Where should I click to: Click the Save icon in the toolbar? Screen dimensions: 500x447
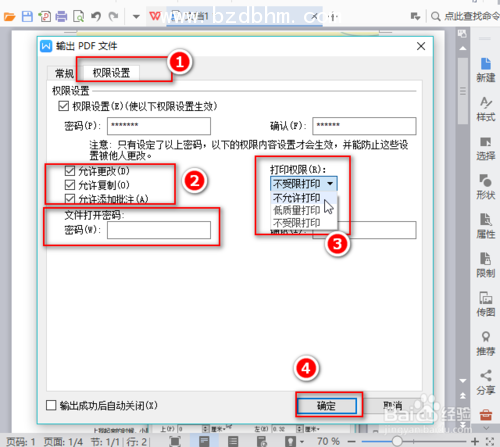click(27, 16)
